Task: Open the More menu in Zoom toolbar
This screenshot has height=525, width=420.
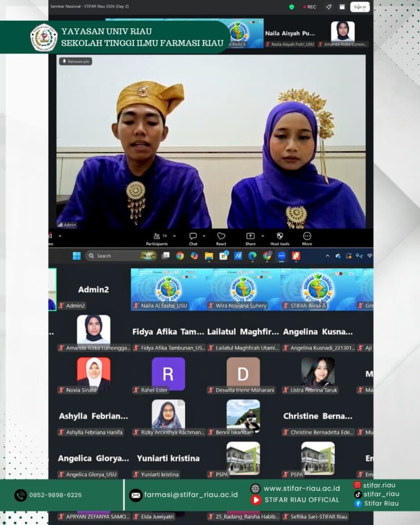Action: (307, 239)
